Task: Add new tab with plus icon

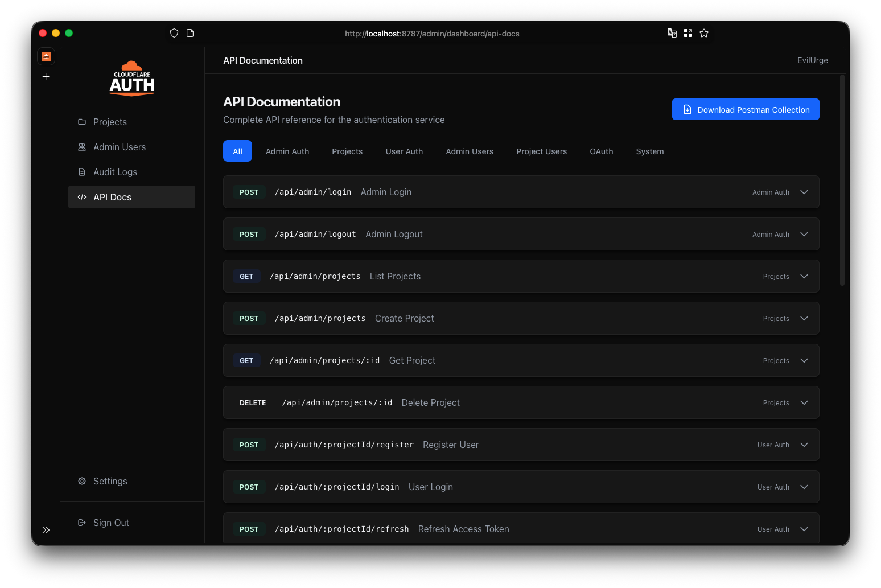Action: point(46,77)
